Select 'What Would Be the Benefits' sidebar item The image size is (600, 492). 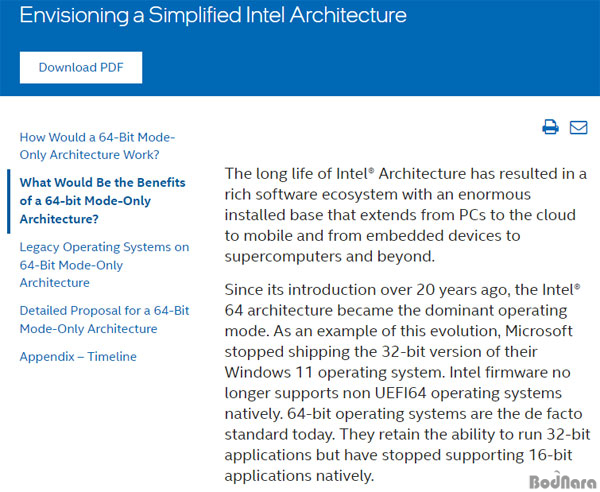click(x=102, y=200)
